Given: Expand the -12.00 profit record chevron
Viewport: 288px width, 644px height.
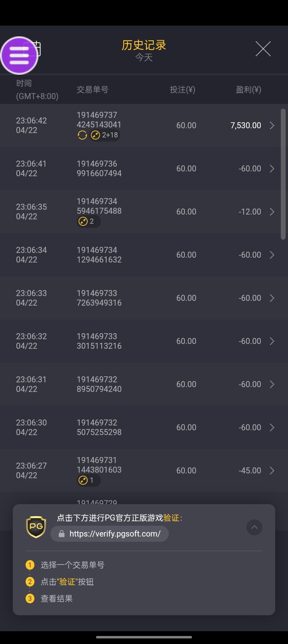Looking at the screenshot, I should point(272,212).
